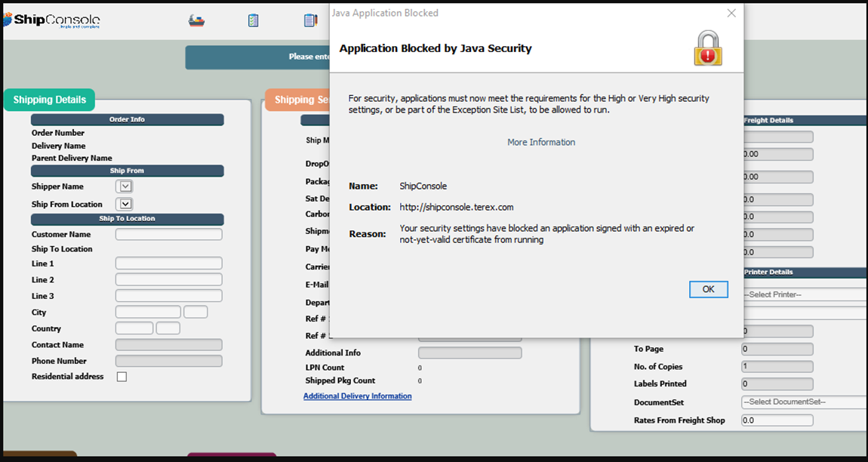Open Additional Delivery Information link
868x462 pixels.
[358, 396]
